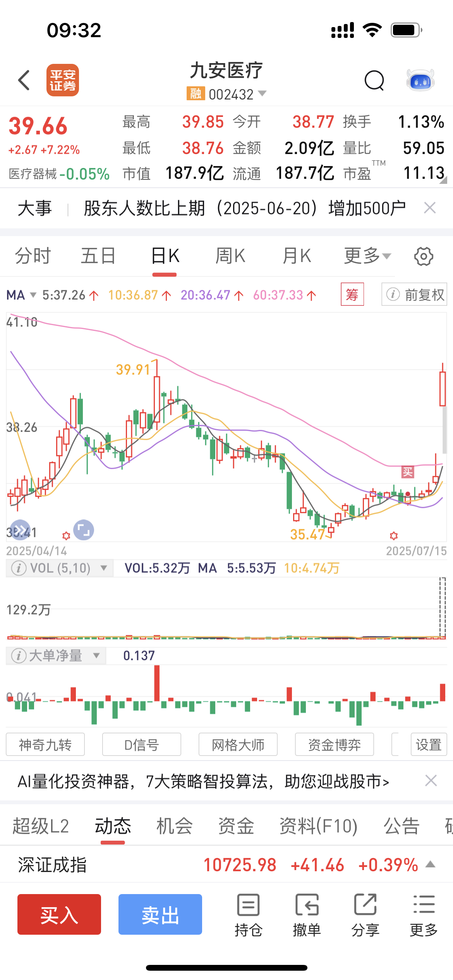This screenshot has width=453, height=980.
Task: Open 持仓 holdings icon
Action: pos(248,915)
